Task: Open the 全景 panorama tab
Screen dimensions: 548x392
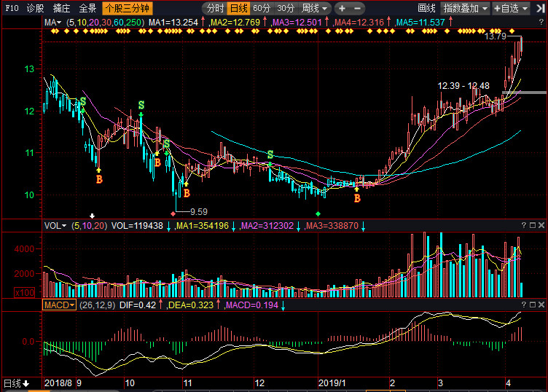Action: tap(87, 9)
